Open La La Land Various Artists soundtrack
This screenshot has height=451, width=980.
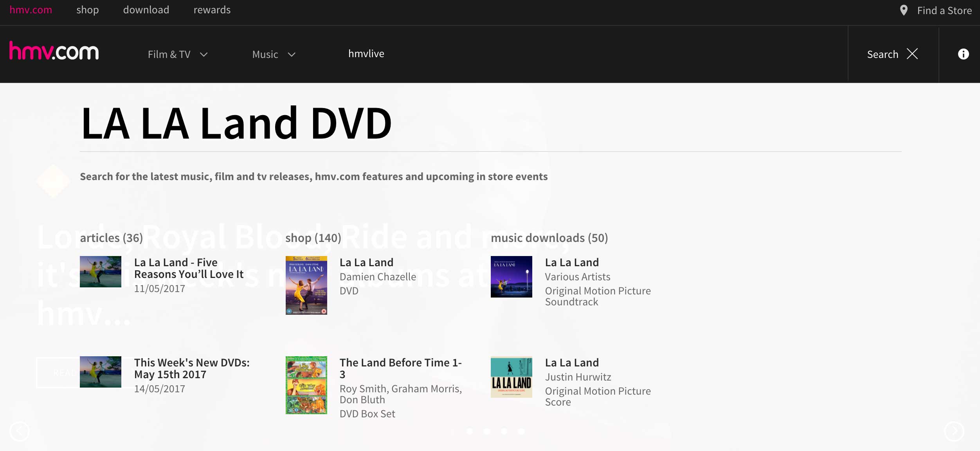pyautogui.click(x=572, y=262)
